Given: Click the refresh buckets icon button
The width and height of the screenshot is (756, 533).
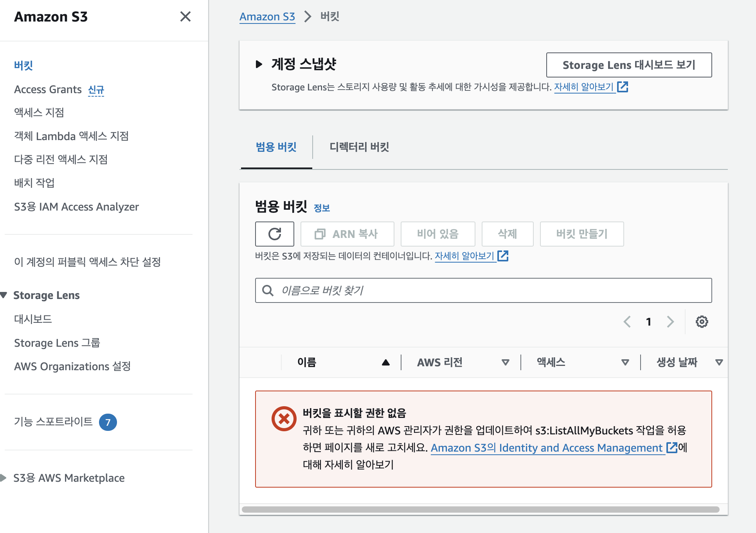Looking at the screenshot, I should (274, 234).
